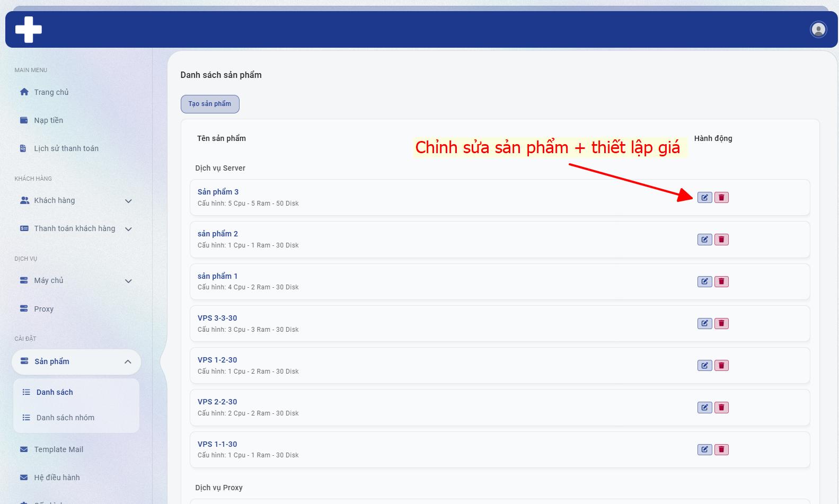Click the Tên sản phẩm column header
Screen dimensions: 839x504
point(222,138)
